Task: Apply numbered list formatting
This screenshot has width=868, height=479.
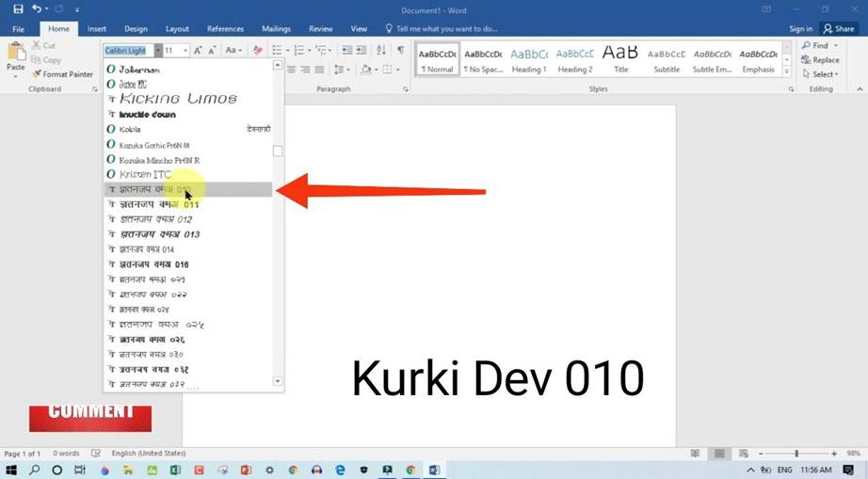Action: (299, 50)
